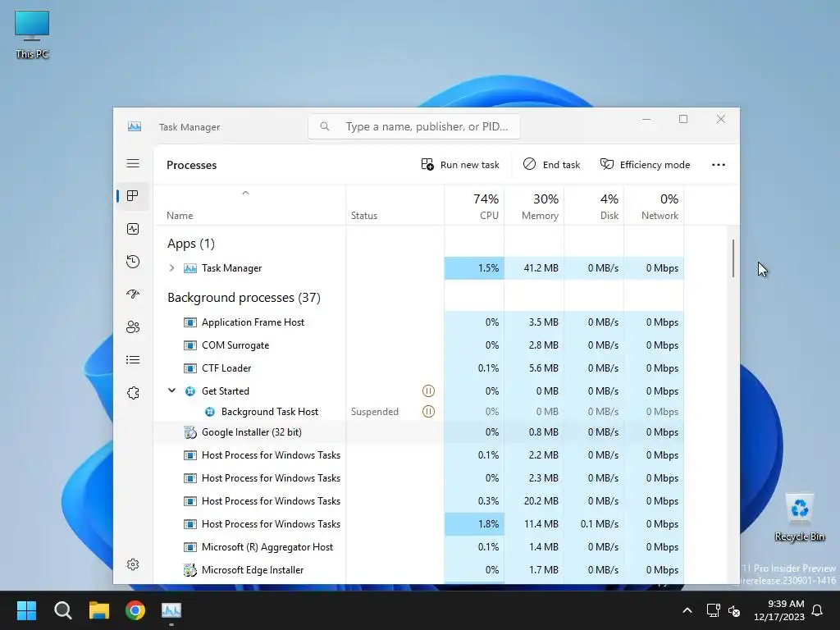Click the Task Manager title bar app icon
The height and width of the screenshot is (630, 840).
(x=135, y=126)
